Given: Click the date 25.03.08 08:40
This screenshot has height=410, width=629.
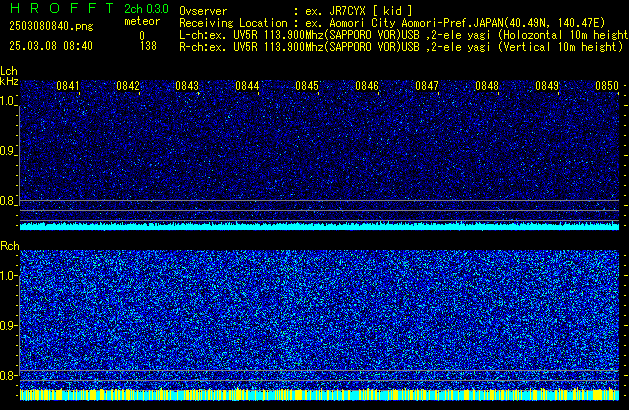Looking at the screenshot, I should (51, 46).
